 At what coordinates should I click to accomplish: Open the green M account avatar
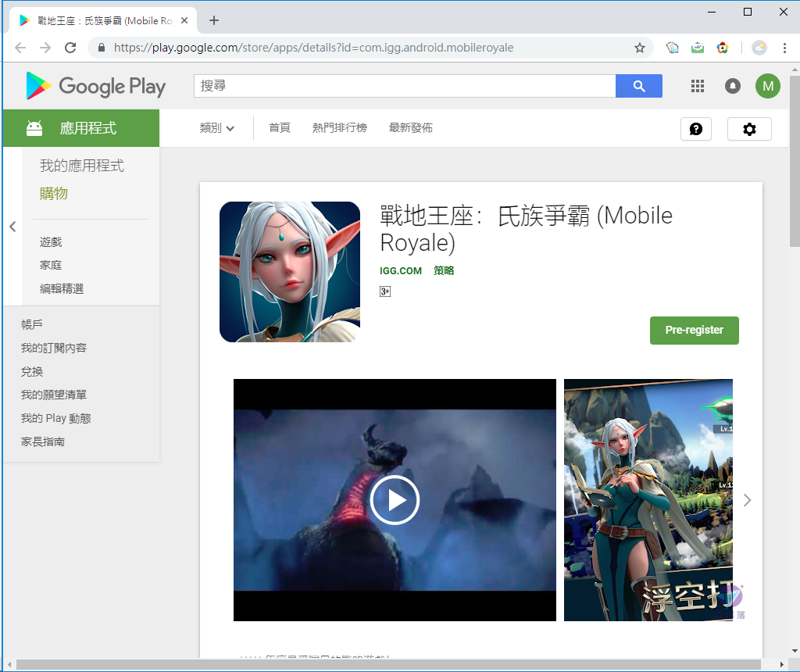768,86
